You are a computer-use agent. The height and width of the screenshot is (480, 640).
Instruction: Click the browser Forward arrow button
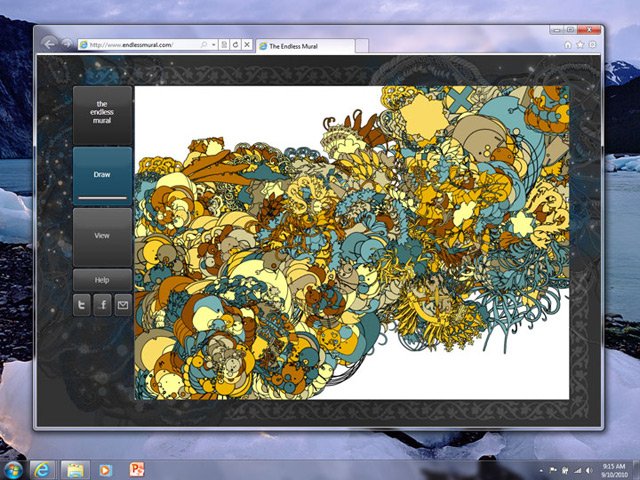[67, 44]
